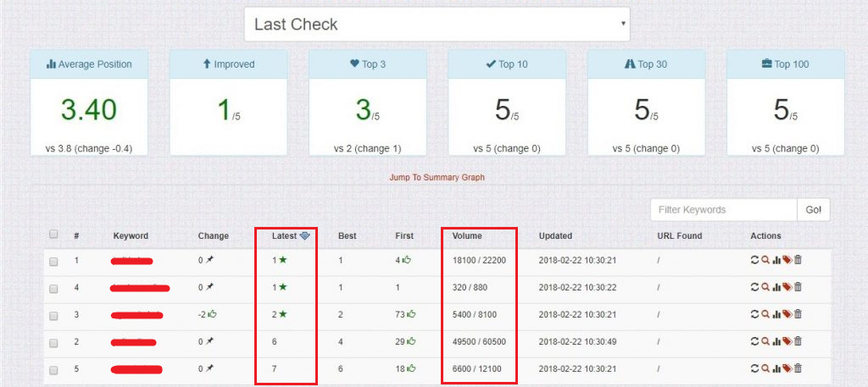This screenshot has height=387, width=868.
Task: Click the 3.40 average position value
Action: (89, 110)
